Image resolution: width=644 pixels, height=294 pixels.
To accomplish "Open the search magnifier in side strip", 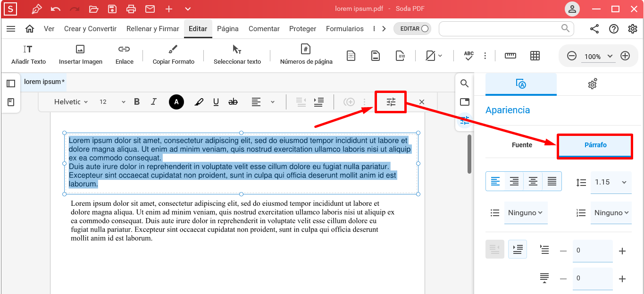I will (465, 84).
